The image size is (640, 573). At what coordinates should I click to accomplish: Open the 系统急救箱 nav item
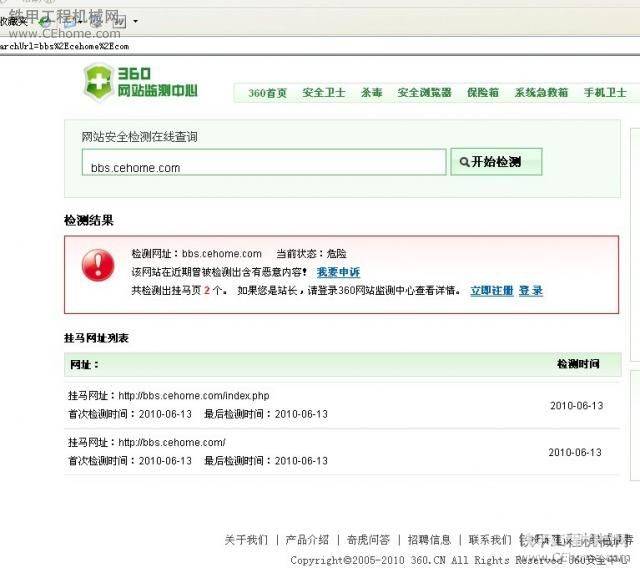(541, 93)
